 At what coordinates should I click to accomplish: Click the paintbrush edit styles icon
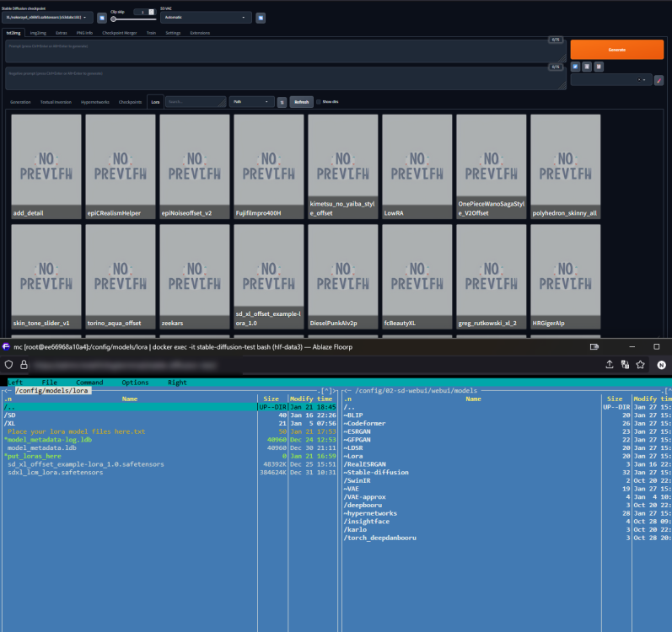(659, 80)
